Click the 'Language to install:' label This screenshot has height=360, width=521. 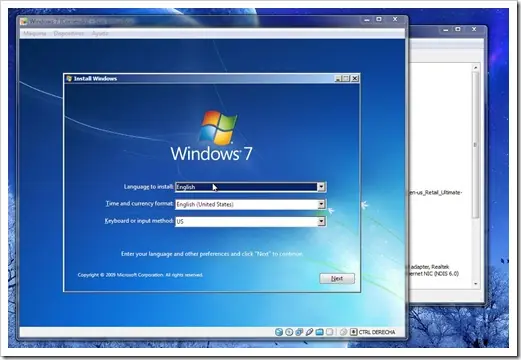tap(148, 187)
